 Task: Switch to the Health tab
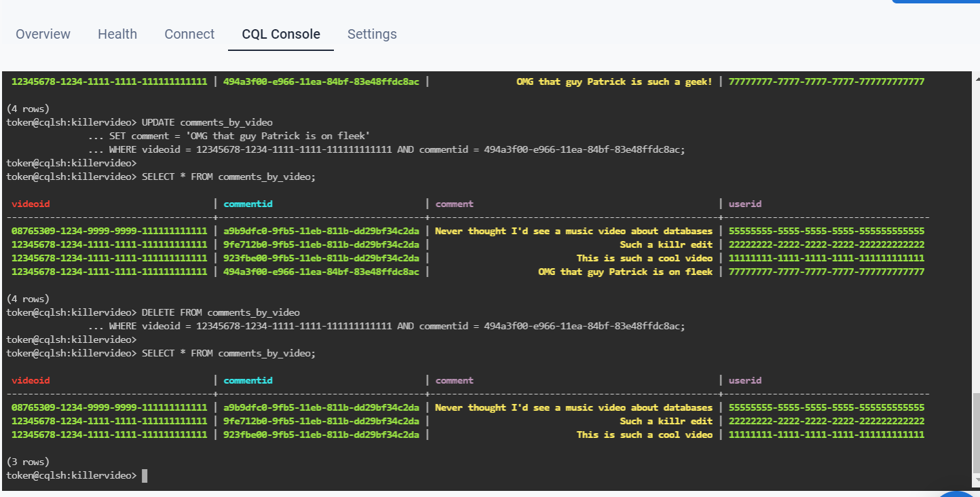(117, 34)
